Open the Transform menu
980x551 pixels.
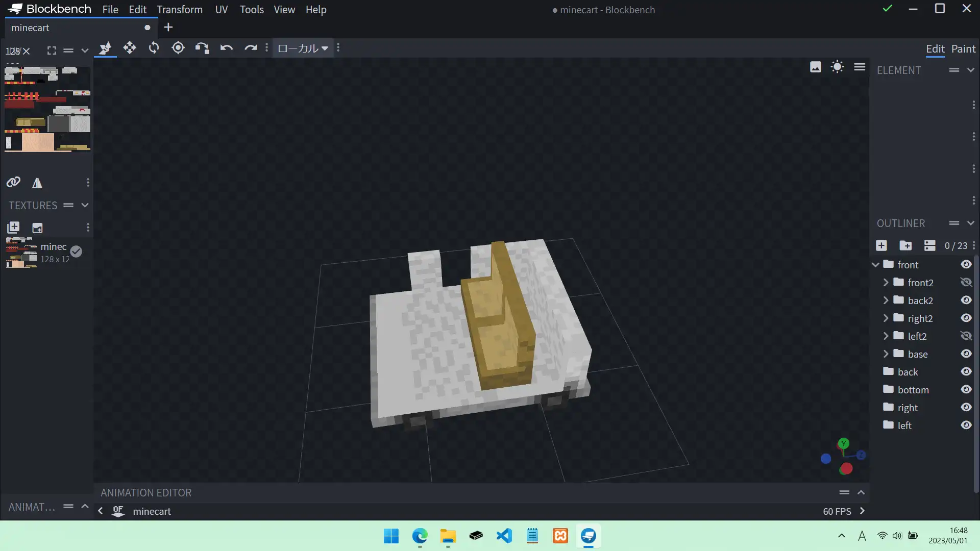pos(180,10)
